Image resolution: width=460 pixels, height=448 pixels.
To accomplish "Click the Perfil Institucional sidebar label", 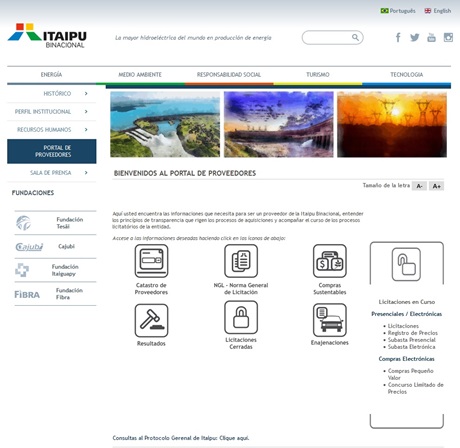I will tap(43, 112).
